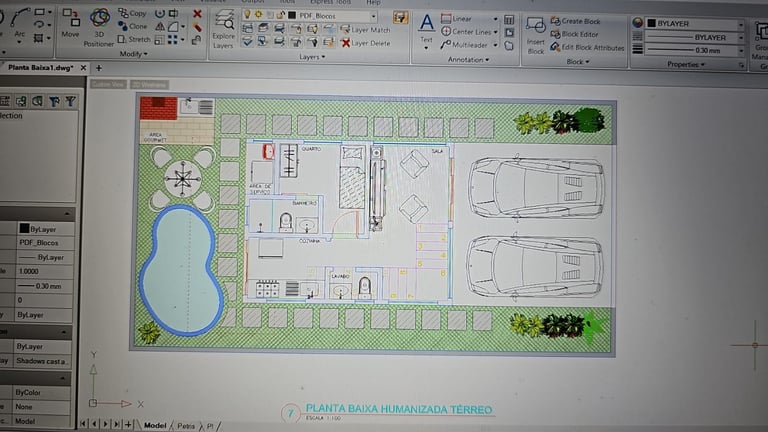Viewport: 768px width, 432px height.
Task: Add a new drawing tab with plus
Action: click(98, 68)
